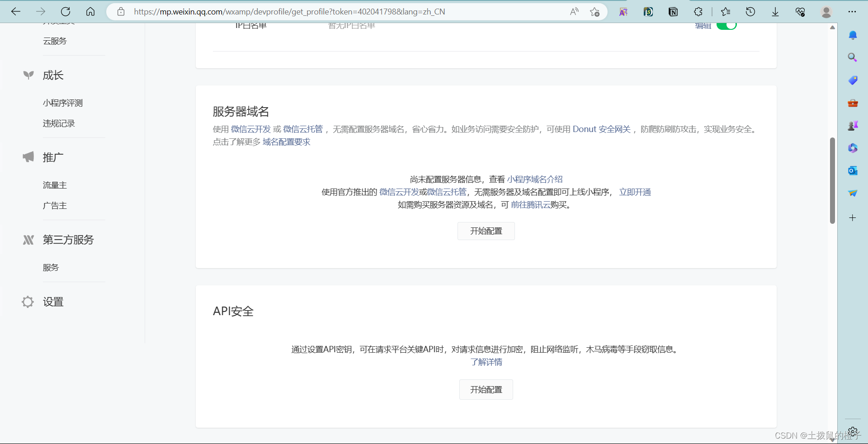Open browser extensions puzzle icon

tap(698, 12)
